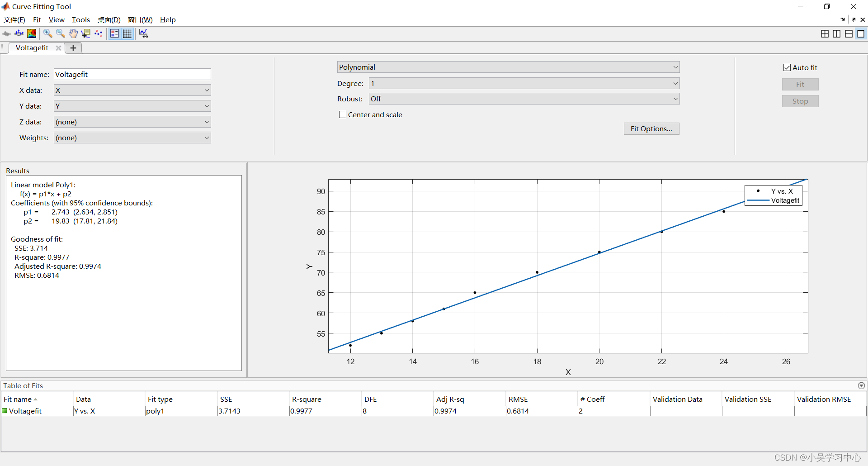Click the Curve Fitting Tool title icon
Image resolution: width=868 pixels, height=466 pixels.
pyautogui.click(x=6, y=6)
